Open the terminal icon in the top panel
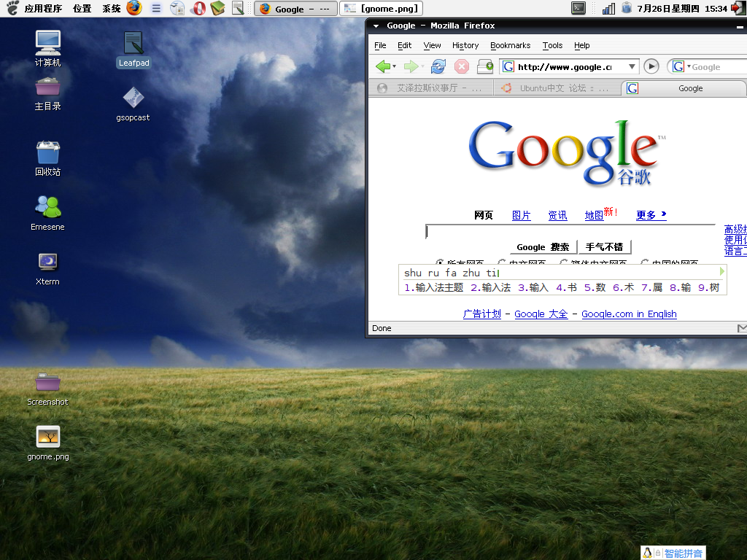747x560 pixels. pos(578,8)
